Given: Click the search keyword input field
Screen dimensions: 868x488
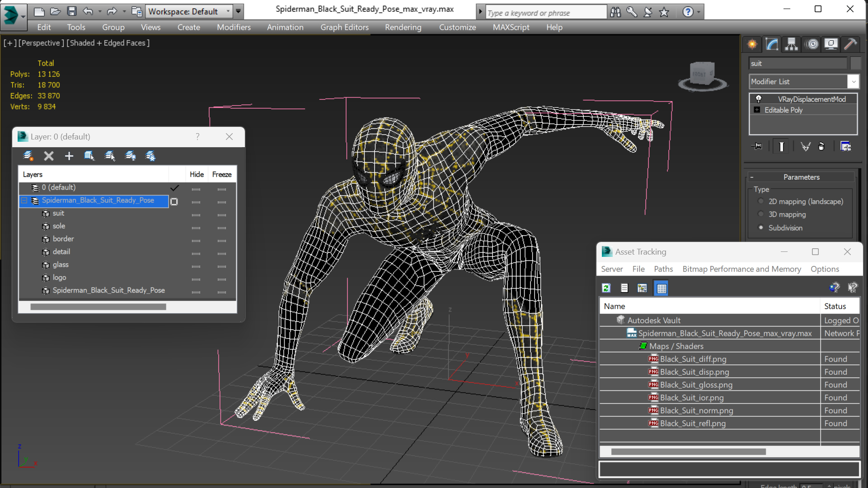Looking at the screenshot, I should tap(545, 13).
